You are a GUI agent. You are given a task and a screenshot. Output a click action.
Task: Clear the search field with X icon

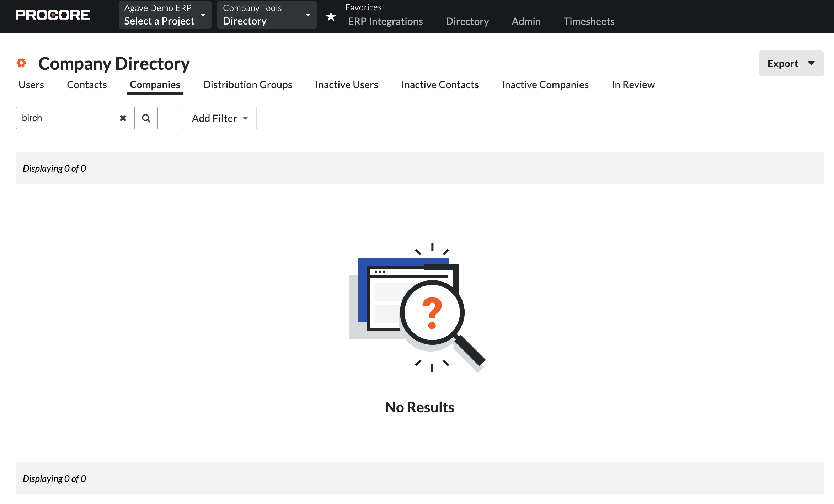pyautogui.click(x=123, y=118)
